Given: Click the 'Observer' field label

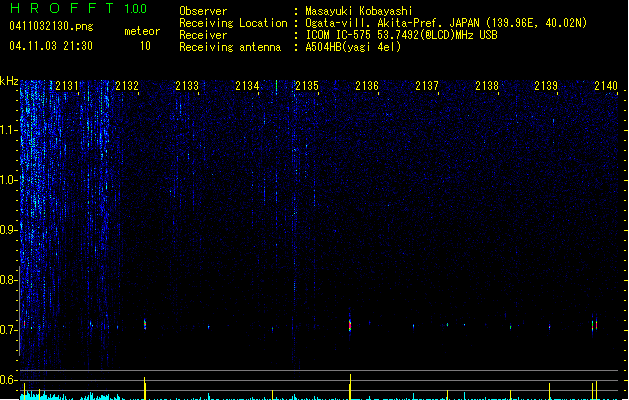Looking at the screenshot, I should (203, 11).
